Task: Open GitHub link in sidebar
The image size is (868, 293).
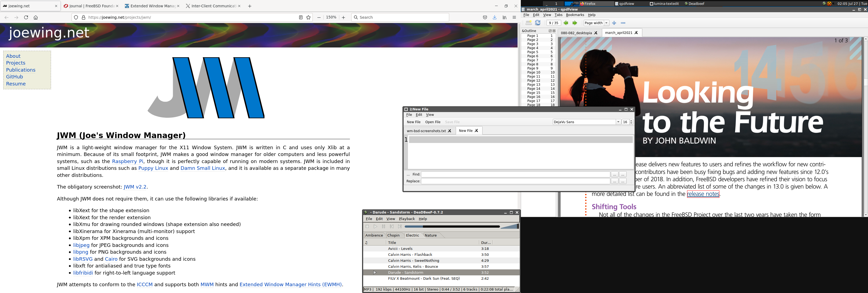Action: (x=14, y=77)
